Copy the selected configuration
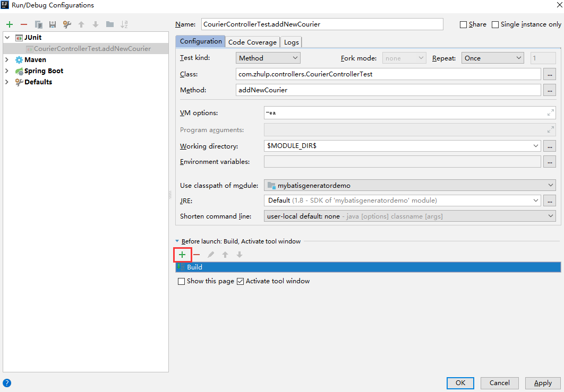564x392 pixels. click(x=38, y=24)
